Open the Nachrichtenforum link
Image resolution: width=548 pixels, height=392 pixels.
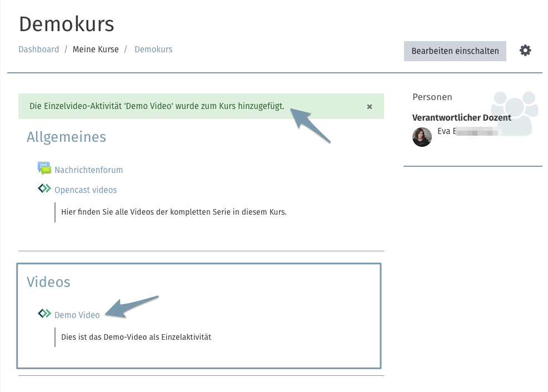88,170
